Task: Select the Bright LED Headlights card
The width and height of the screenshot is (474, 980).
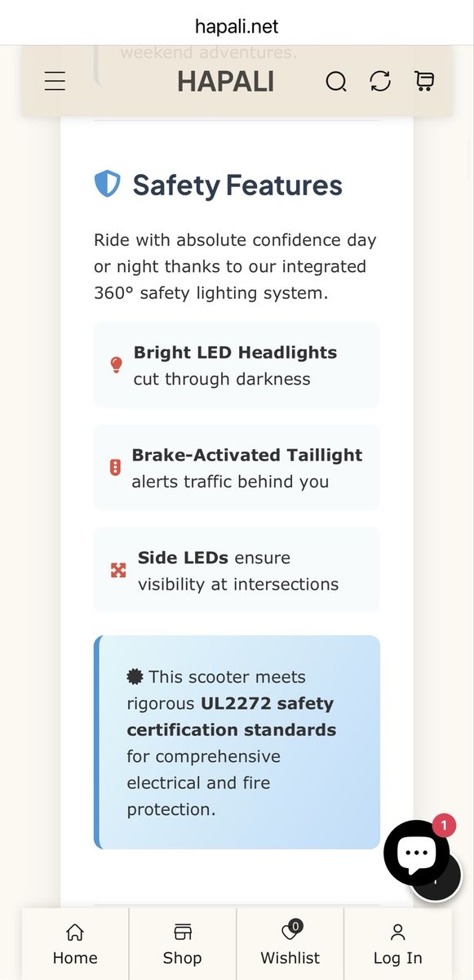Action: 237,365
